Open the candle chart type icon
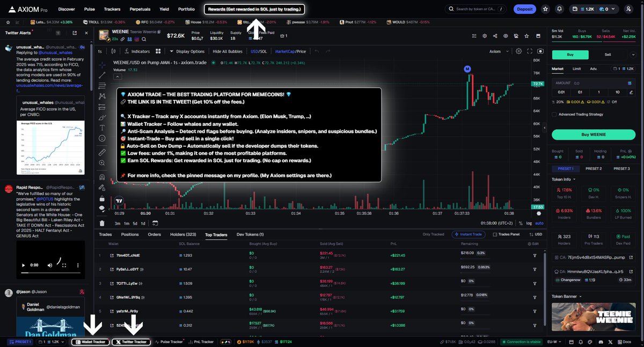This screenshot has height=347, width=644. click(113, 52)
